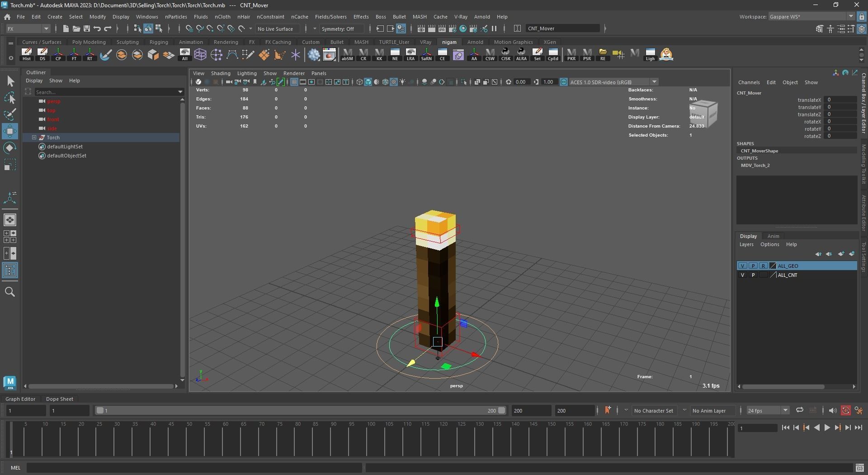This screenshot has width=868, height=475.
Task: Toggle visibility V box of ALL_CNT layer
Action: (x=742, y=275)
